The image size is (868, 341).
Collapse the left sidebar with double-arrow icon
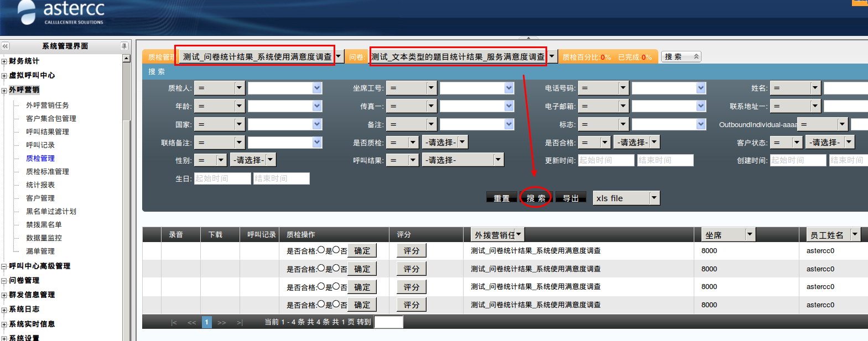pos(5,46)
